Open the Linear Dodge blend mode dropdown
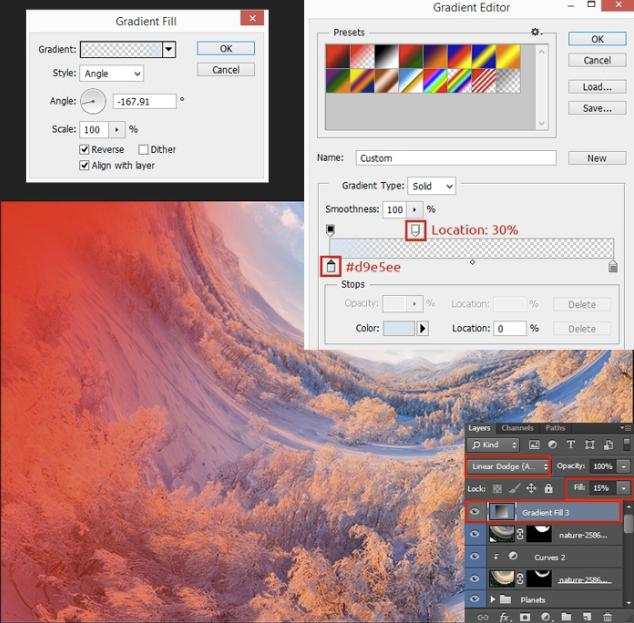 [509, 467]
